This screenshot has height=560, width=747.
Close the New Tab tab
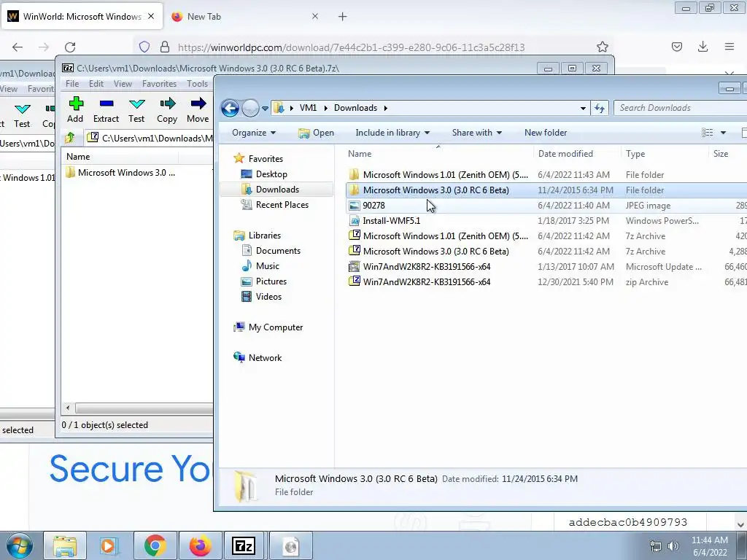click(x=315, y=16)
